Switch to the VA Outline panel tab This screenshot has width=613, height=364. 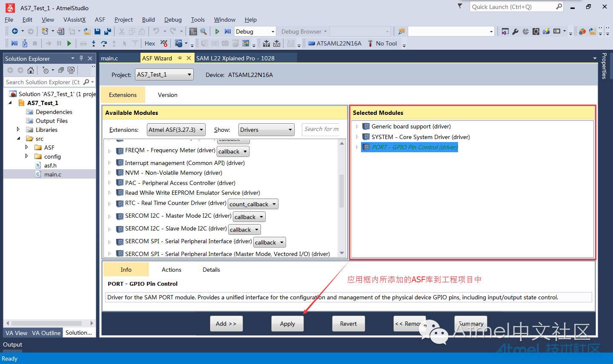tap(46, 333)
